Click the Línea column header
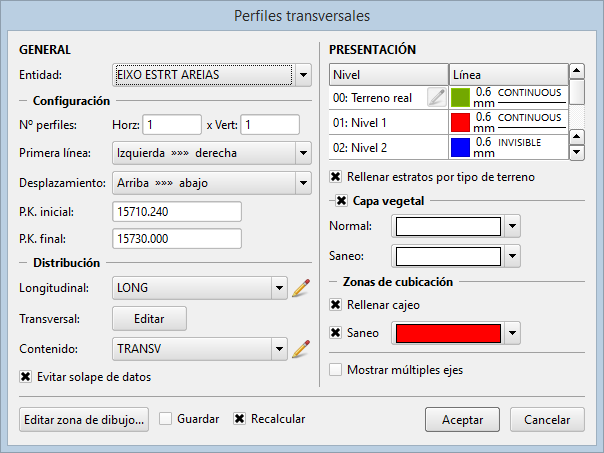The width and height of the screenshot is (604, 453). [x=509, y=74]
